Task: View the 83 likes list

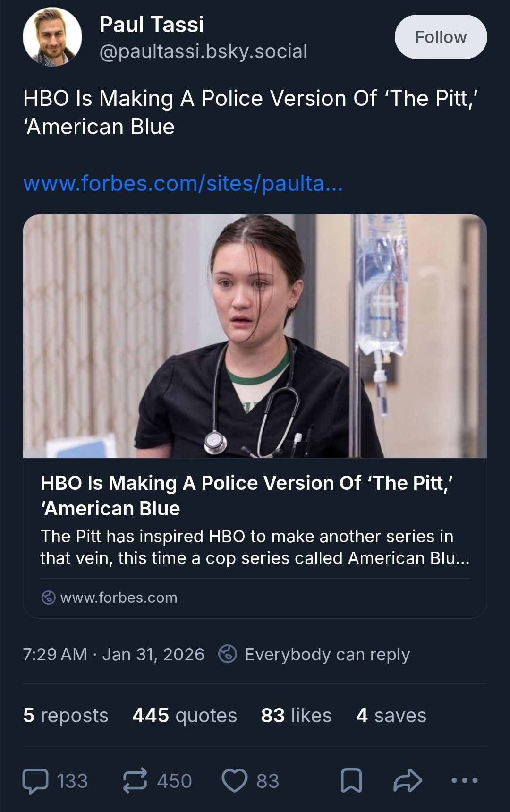Action: [296, 715]
